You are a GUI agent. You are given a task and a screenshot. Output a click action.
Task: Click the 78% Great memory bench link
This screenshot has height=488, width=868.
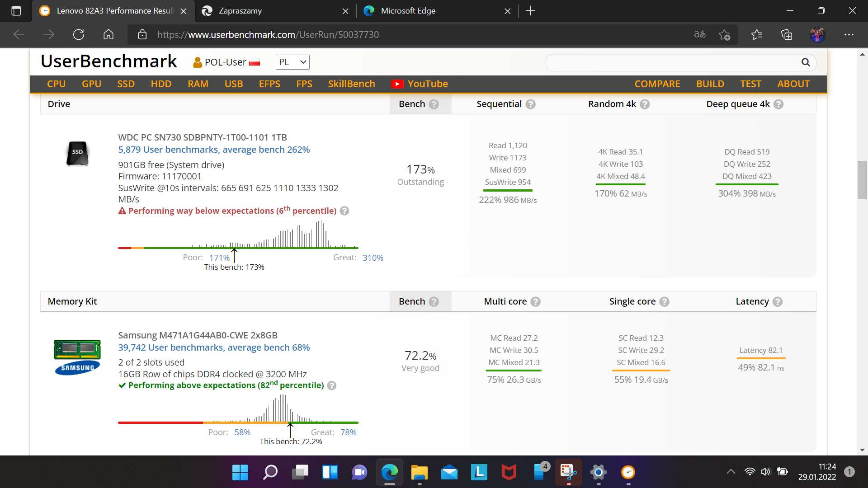tap(349, 432)
